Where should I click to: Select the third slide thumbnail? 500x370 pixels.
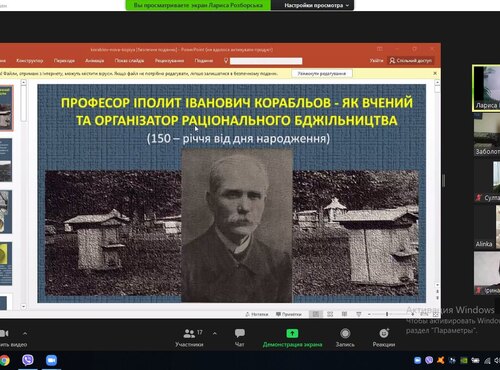tap(6, 212)
